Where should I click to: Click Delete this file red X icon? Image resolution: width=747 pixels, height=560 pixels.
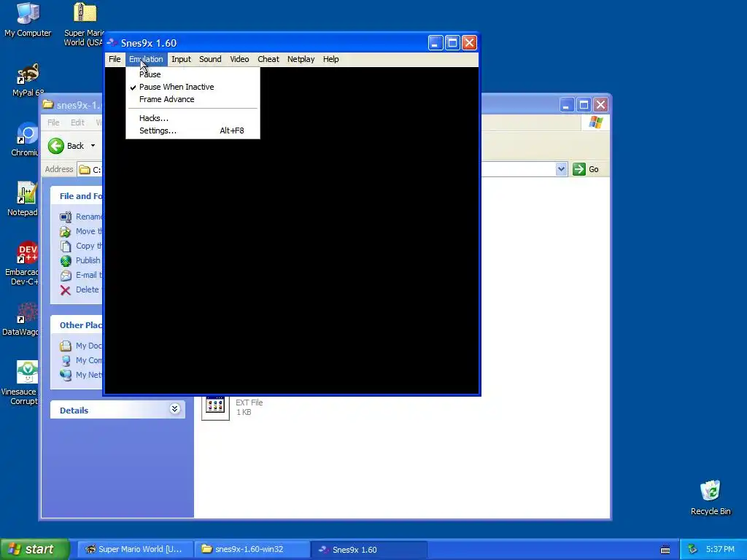(x=66, y=290)
